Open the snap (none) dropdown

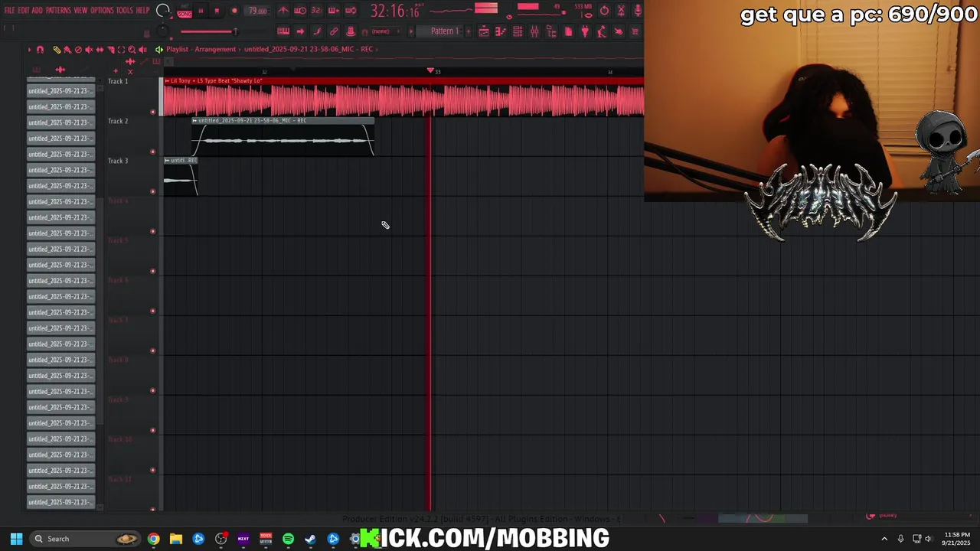pos(386,31)
